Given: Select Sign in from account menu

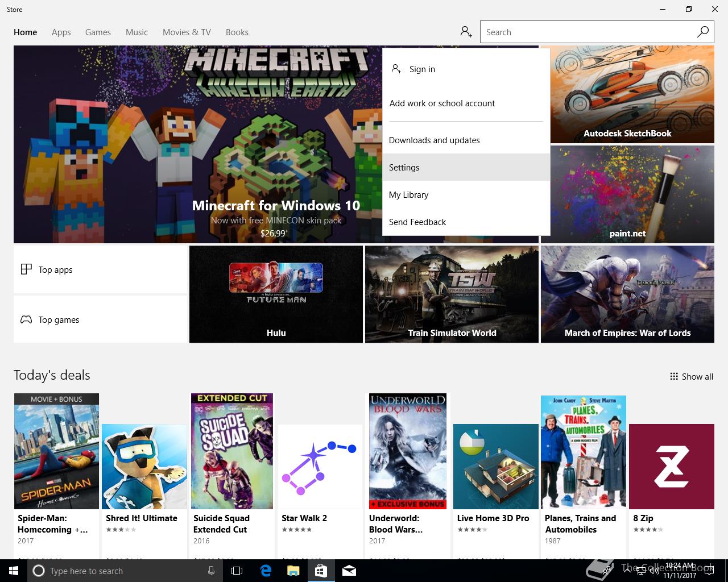Looking at the screenshot, I should tap(466, 69).
